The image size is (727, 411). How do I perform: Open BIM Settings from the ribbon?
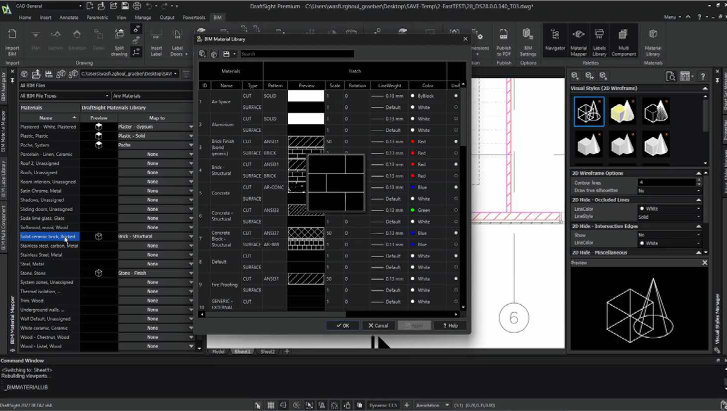(528, 42)
